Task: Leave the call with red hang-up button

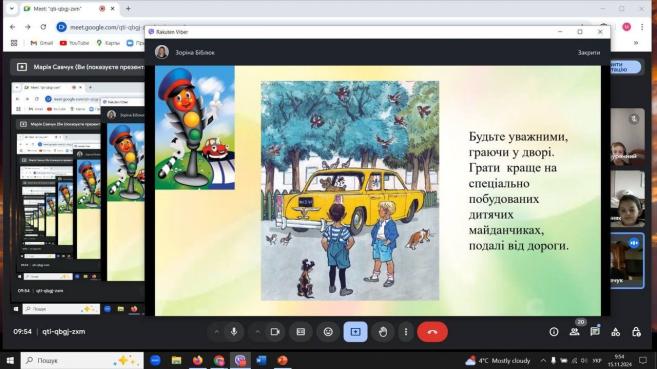Action: pos(432,332)
